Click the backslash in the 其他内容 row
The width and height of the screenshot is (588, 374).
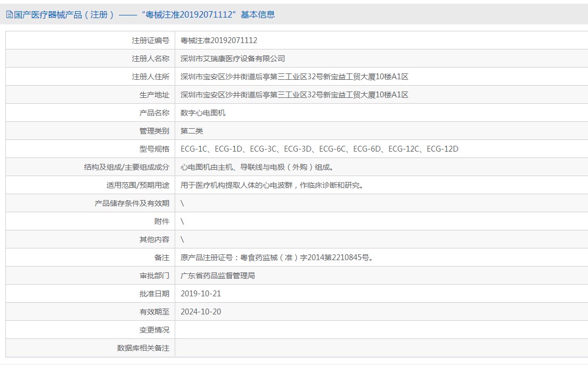click(x=182, y=239)
